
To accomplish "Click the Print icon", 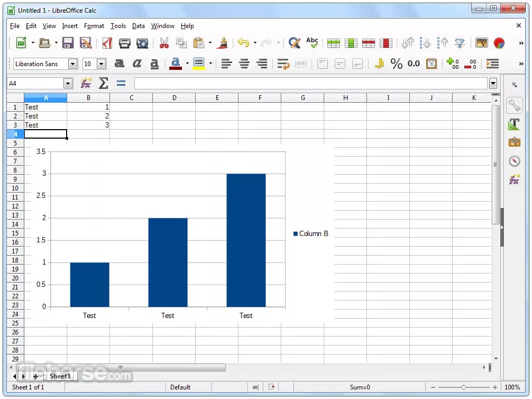I will tap(124, 43).
